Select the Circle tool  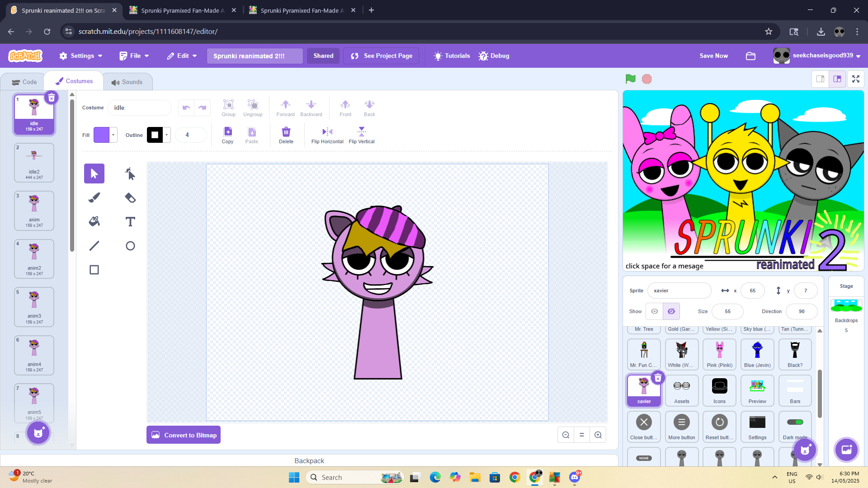(x=130, y=246)
